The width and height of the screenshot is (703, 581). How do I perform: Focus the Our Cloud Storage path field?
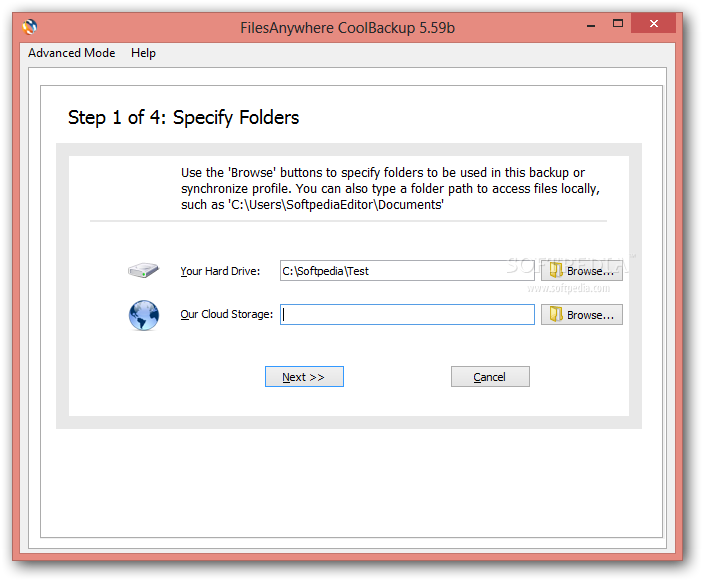click(407, 315)
